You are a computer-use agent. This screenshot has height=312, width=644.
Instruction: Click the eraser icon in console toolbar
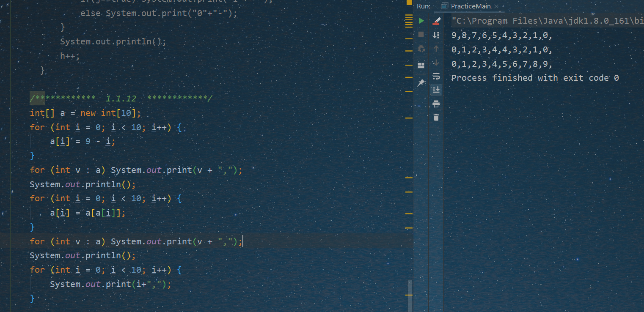[436, 21]
